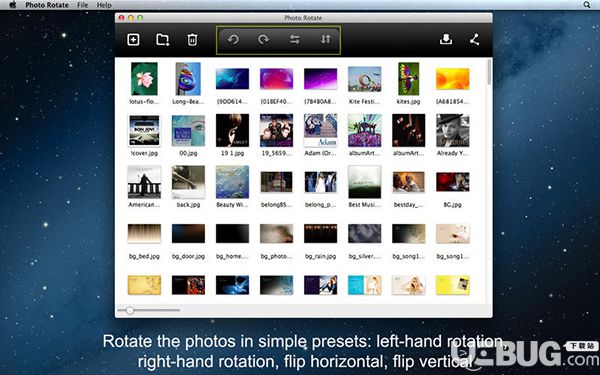Open the Photo Rotate menu
This screenshot has height=375, width=600.
[47, 5]
